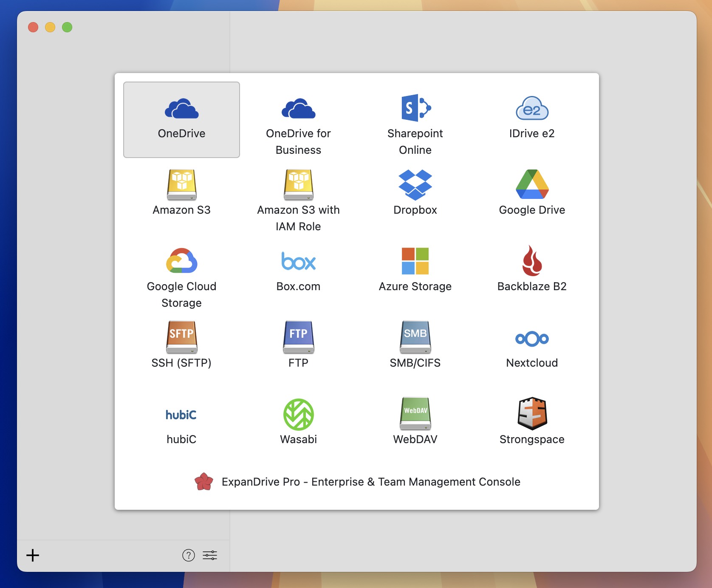Select the Dropbox logo icon
The width and height of the screenshot is (712, 588).
[415, 185]
